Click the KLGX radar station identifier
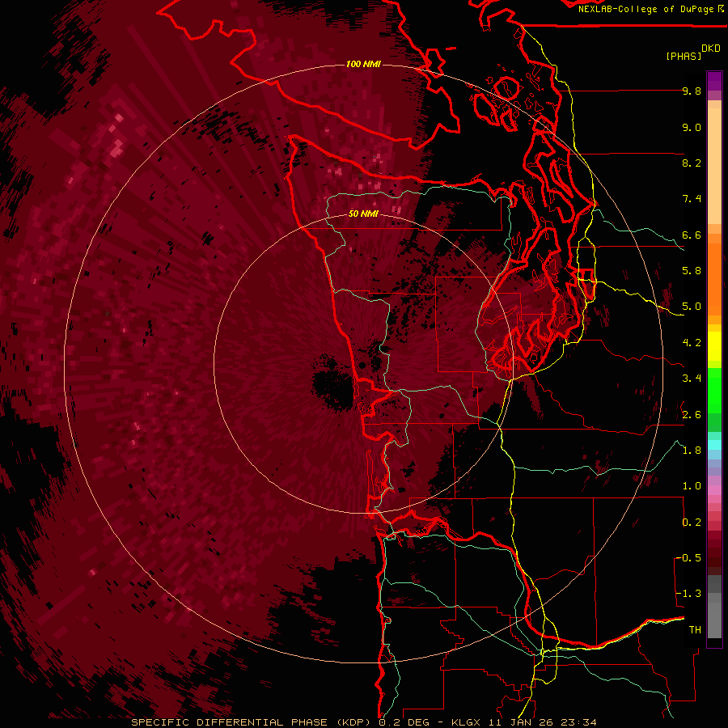Screen dimensions: 728x728 [467, 722]
